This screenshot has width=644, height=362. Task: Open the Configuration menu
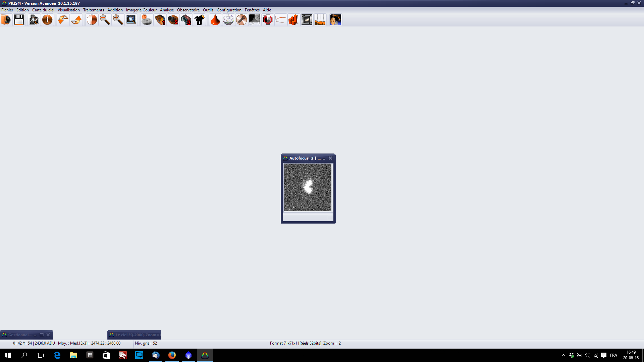tap(229, 10)
